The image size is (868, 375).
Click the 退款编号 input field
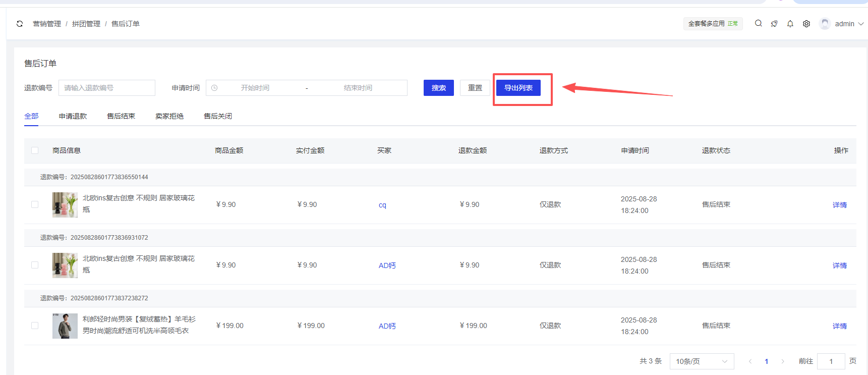106,88
